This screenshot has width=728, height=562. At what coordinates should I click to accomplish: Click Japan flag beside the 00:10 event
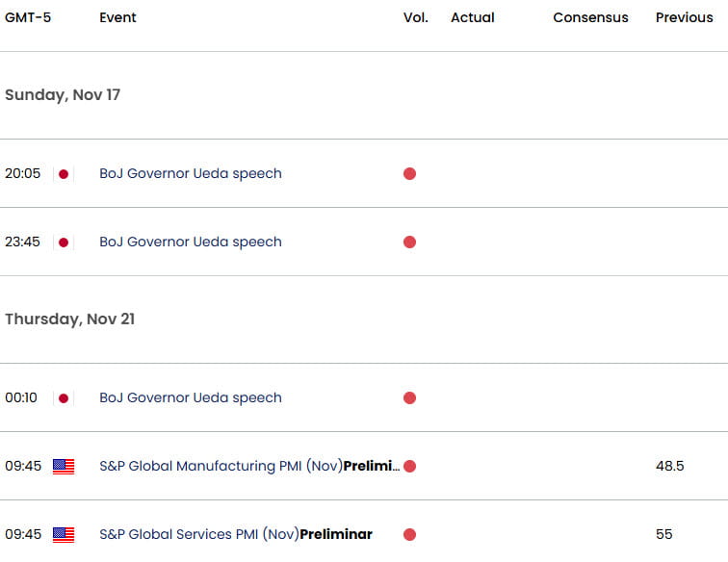64,398
